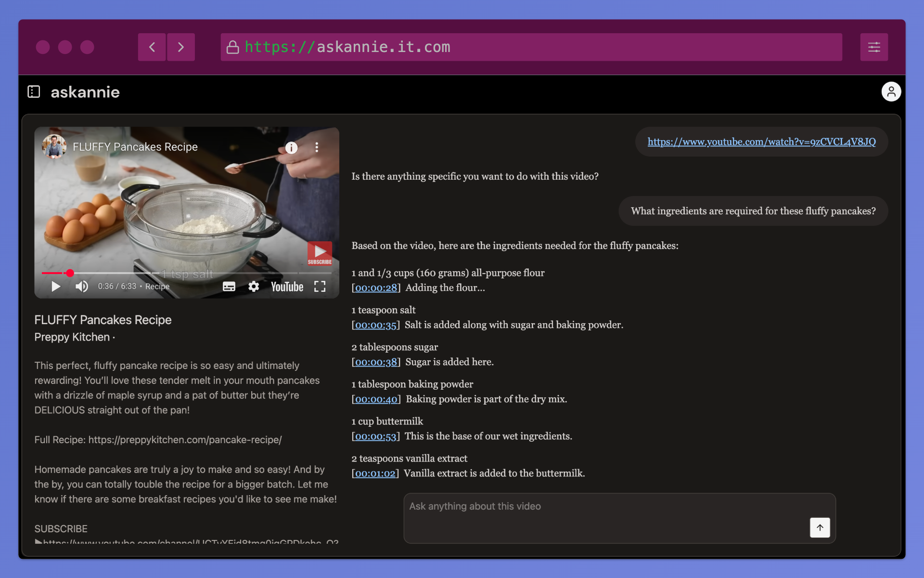The image size is (924, 578).
Task: Seek on the video progress bar
Action: coord(187,273)
